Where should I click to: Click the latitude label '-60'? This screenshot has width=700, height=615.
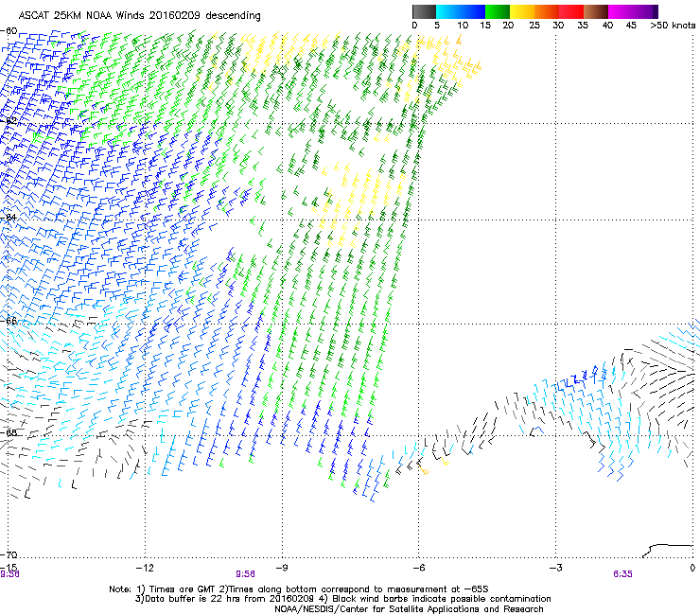(x=9, y=31)
